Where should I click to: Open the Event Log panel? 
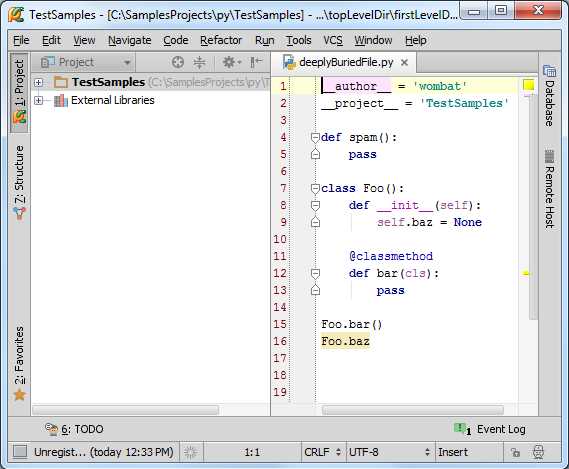coord(490,429)
